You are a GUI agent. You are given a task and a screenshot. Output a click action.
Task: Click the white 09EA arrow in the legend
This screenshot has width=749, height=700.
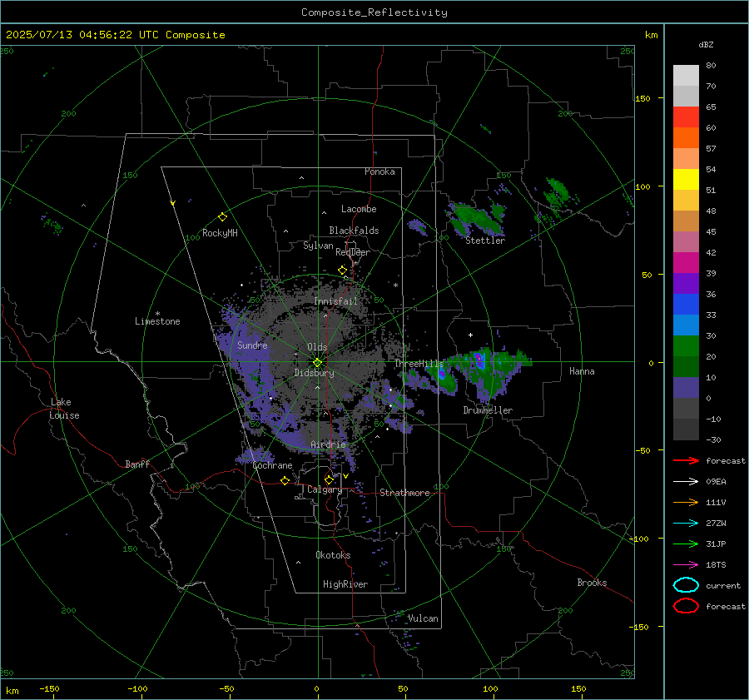point(686,482)
